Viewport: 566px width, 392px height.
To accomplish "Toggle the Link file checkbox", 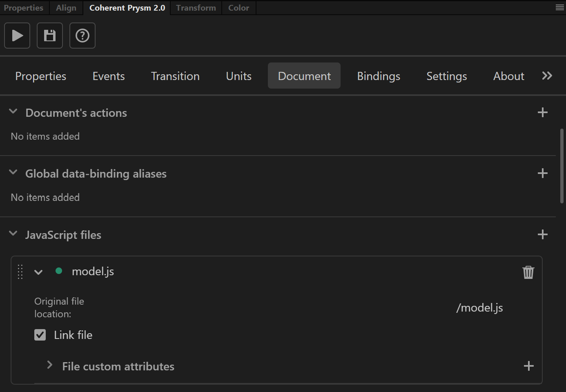I will pyautogui.click(x=40, y=335).
